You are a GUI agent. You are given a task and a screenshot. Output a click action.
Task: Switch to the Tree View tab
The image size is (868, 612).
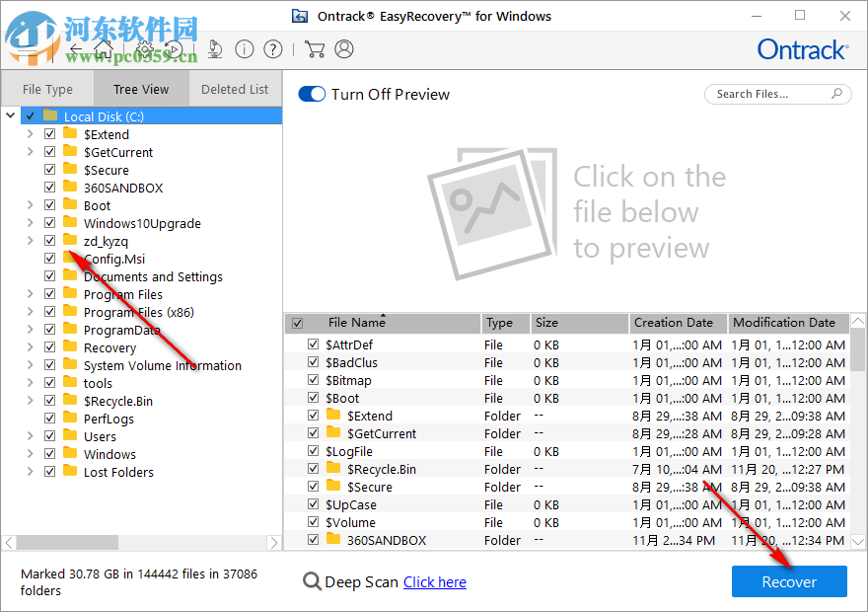[x=141, y=89]
